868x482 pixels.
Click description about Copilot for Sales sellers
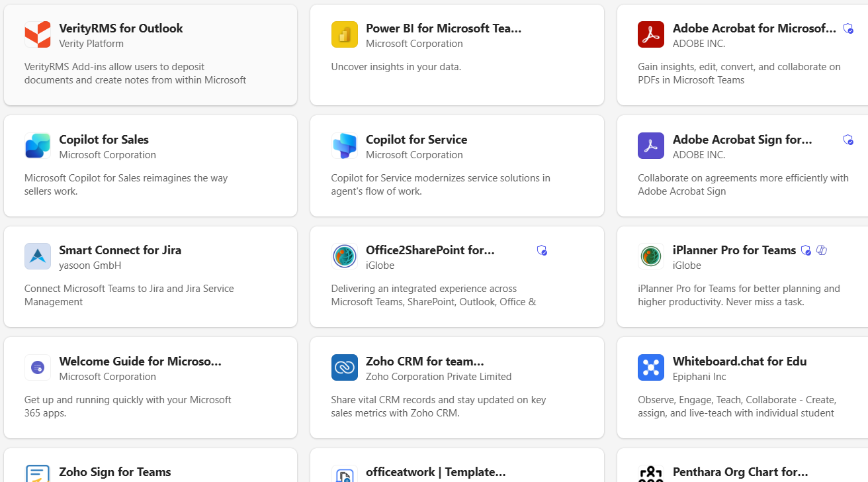click(x=126, y=185)
